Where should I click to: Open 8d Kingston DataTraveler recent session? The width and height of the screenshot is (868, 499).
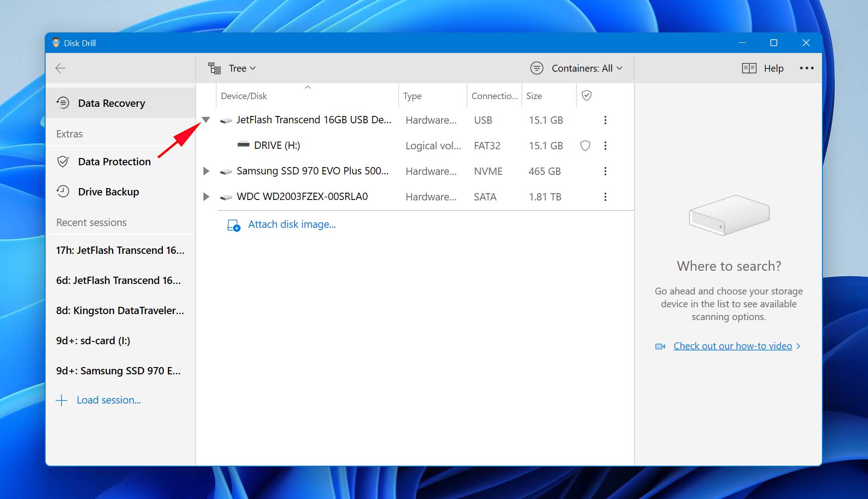click(x=120, y=310)
